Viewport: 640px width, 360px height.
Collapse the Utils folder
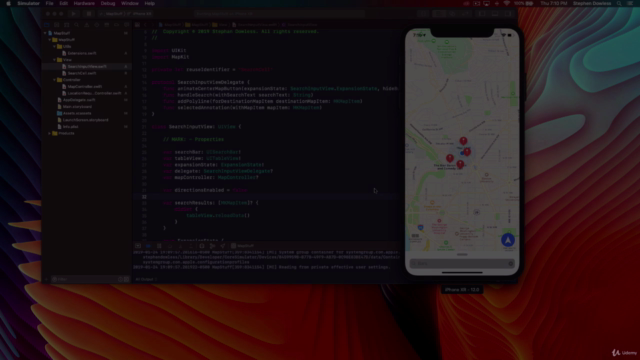pos(54,47)
